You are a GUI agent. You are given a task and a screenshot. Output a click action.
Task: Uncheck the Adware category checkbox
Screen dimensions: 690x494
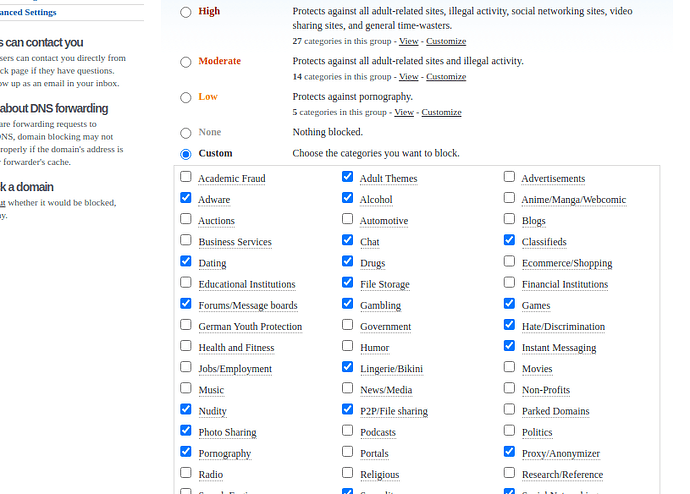coord(186,198)
